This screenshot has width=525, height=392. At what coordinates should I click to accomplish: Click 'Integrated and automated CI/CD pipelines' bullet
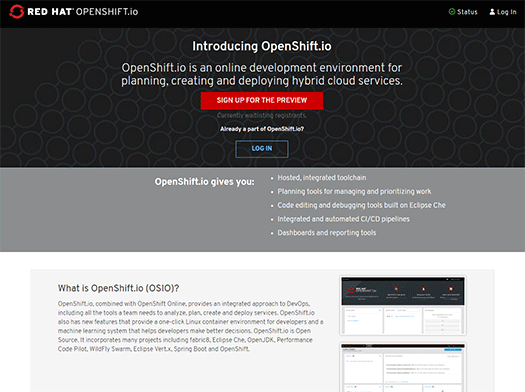click(x=344, y=219)
